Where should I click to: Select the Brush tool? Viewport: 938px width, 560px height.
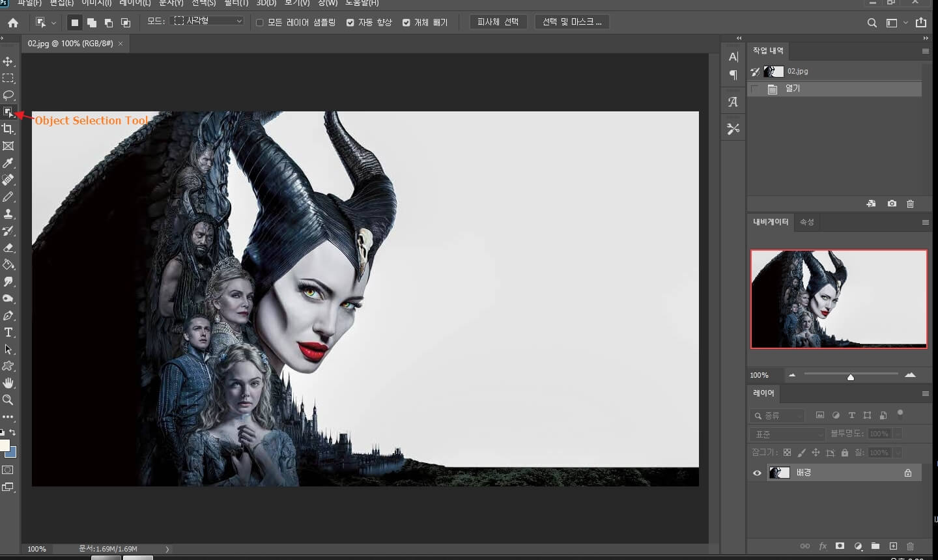pos(8,197)
